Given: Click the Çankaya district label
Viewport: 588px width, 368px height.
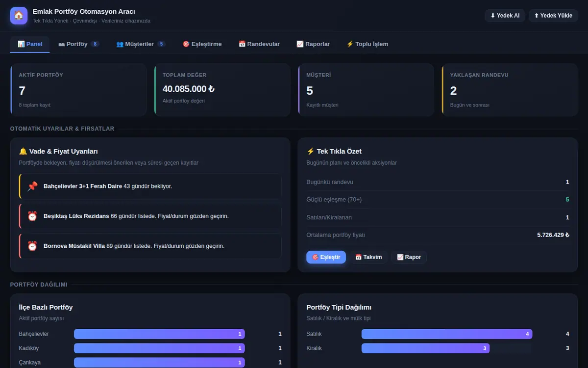Looking at the screenshot, I should (30, 363).
